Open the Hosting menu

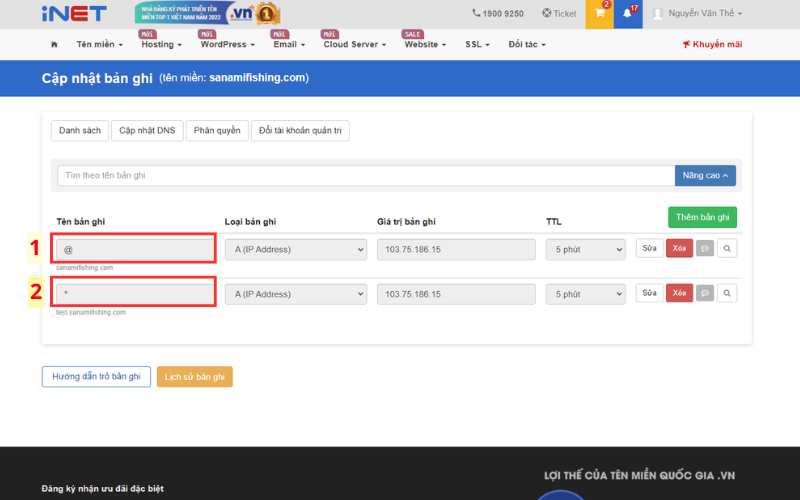pos(161,44)
